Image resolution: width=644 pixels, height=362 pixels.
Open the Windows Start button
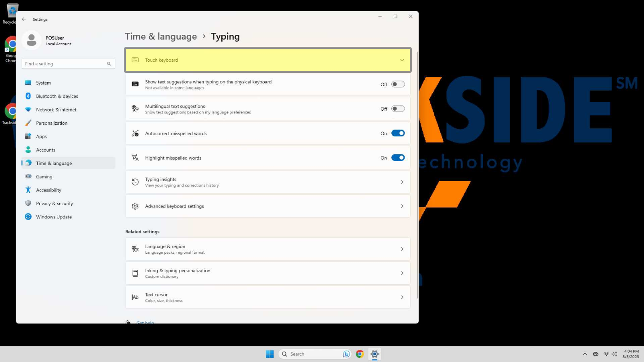coord(270,354)
